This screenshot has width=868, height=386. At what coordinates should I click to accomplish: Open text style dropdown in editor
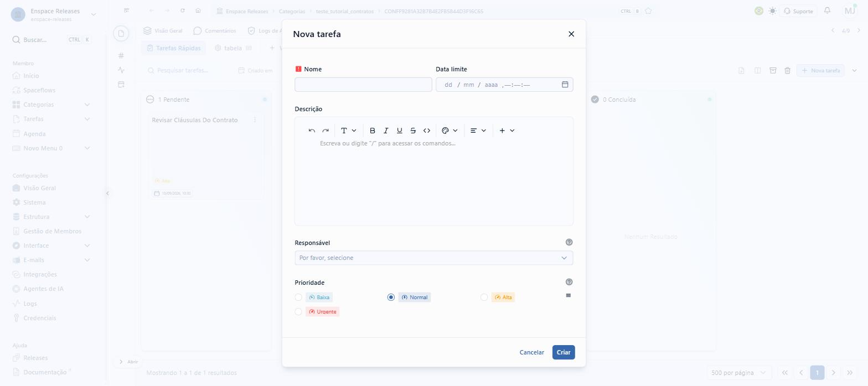(x=348, y=131)
